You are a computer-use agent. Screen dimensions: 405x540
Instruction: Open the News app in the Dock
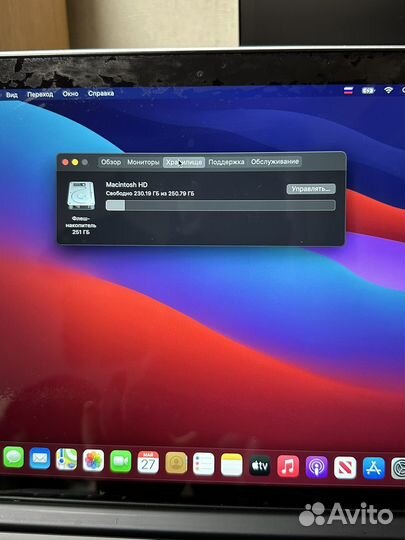(345, 468)
